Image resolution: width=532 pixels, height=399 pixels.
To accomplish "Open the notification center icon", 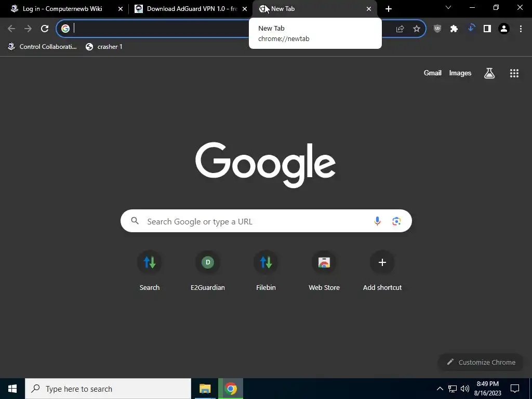I will 515,389.
